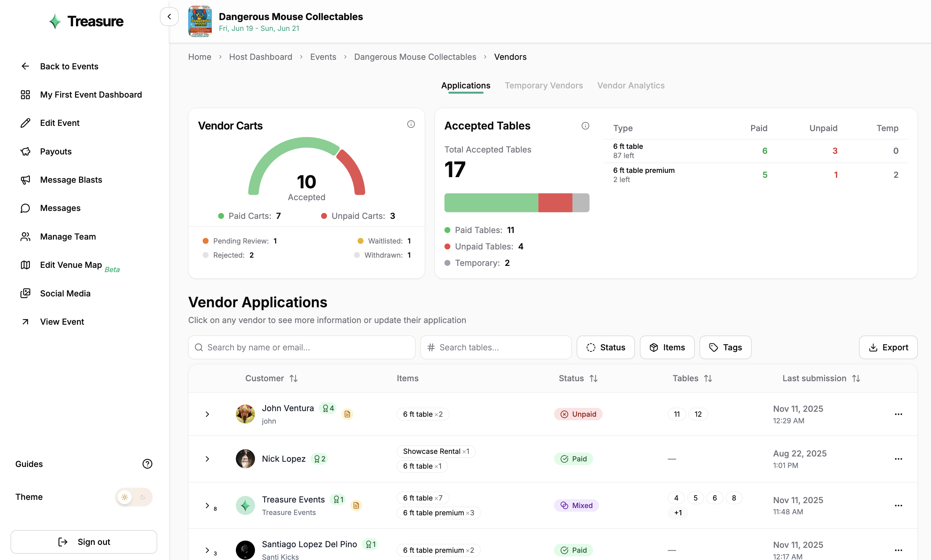Open the Guides help icon

(x=147, y=464)
